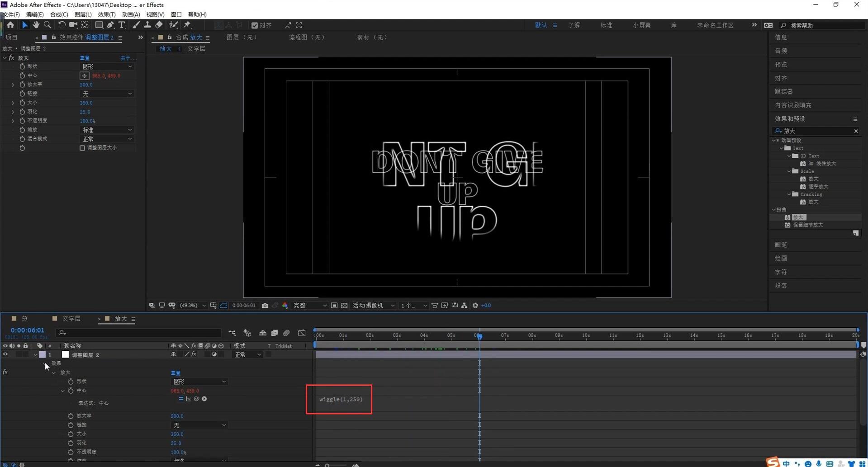Viewport: 868px width, 467px height.
Task: Toggle the fx effect switch for layer 1
Action: pyautogui.click(x=194, y=355)
